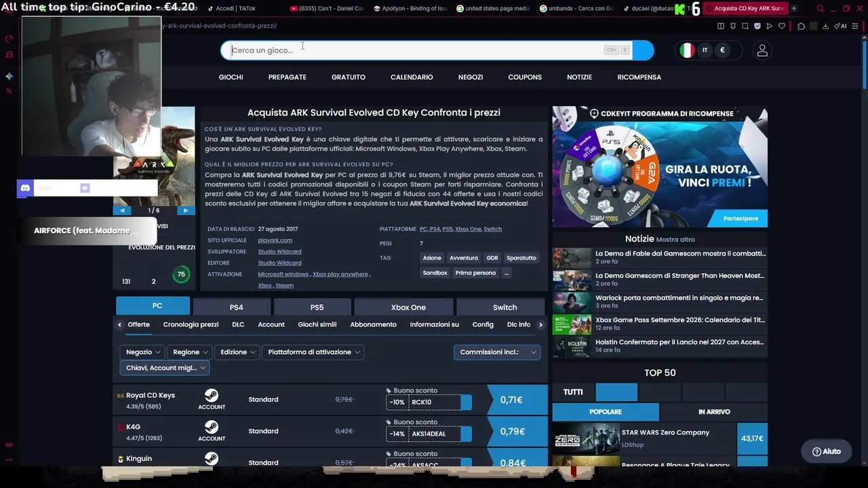The image size is (868, 488).
Task: Click the Italian flag country selector
Action: pos(687,50)
